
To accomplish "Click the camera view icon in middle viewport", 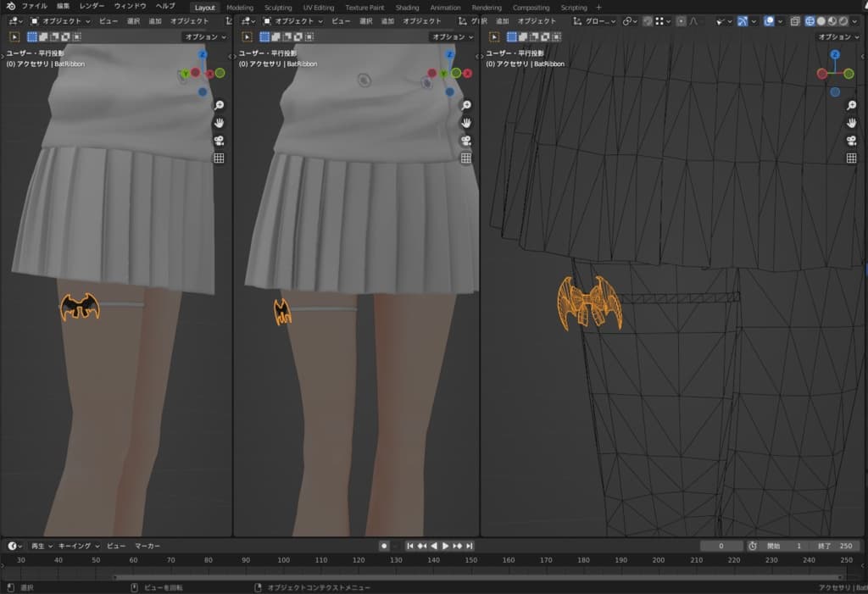I will pyautogui.click(x=466, y=141).
